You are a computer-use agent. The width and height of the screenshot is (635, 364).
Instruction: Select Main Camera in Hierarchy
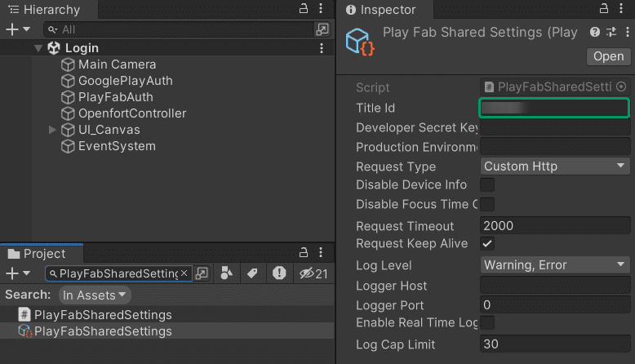pyautogui.click(x=117, y=64)
